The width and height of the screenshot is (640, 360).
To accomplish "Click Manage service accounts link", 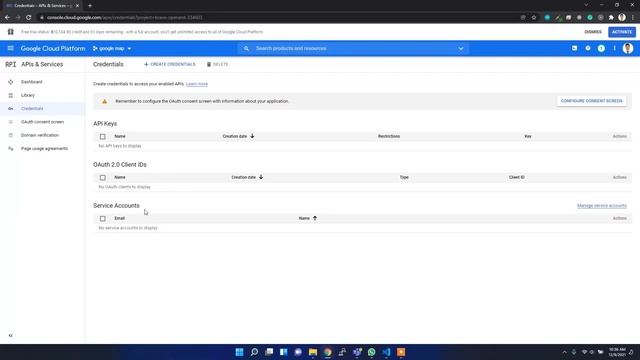I will [x=602, y=206].
